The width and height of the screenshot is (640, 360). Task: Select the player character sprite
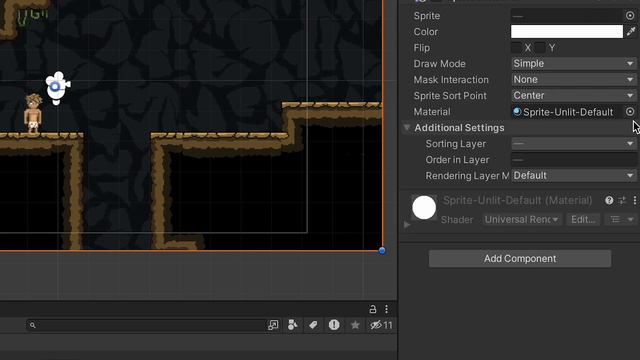coord(33,113)
